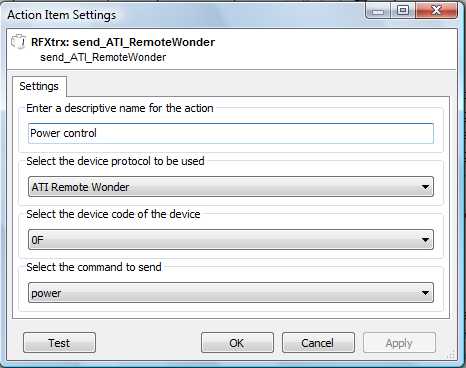Screen dimensions: 466x368
Task: Confirm the settings with OK
Action: 237,343
